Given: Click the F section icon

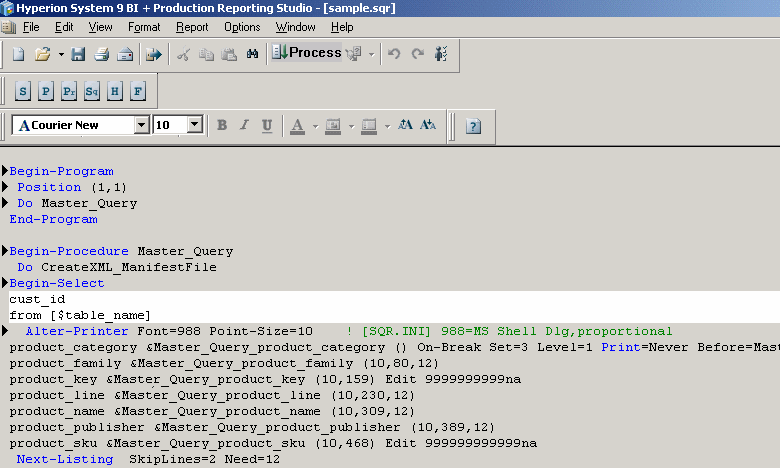Looking at the screenshot, I should pos(138,92).
